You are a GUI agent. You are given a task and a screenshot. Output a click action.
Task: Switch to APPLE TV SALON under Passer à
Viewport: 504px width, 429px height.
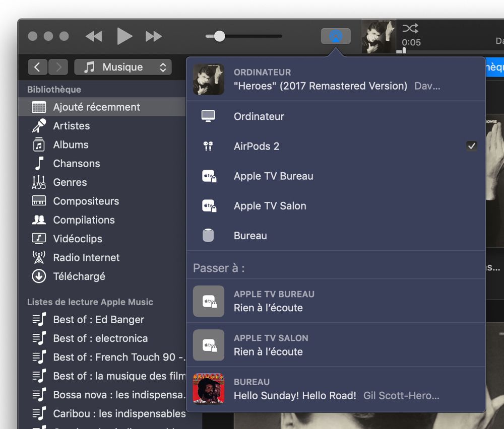coord(336,345)
